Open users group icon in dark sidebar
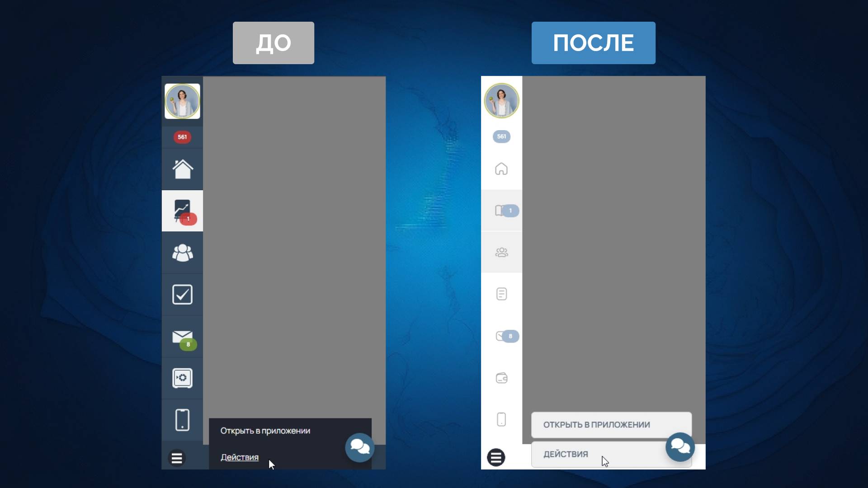Screen dimensions: 868x488 [x=182, y=253]
